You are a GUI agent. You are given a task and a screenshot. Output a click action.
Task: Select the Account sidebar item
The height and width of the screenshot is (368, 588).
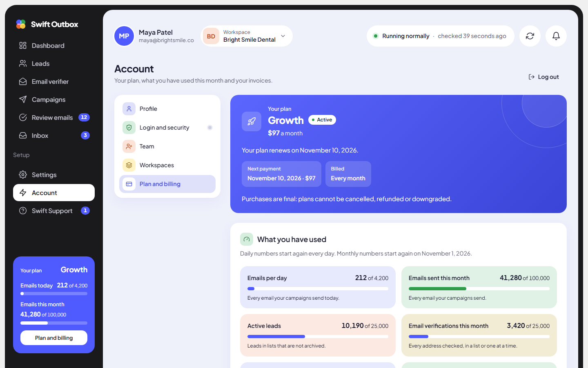click(x=54, y=193)
